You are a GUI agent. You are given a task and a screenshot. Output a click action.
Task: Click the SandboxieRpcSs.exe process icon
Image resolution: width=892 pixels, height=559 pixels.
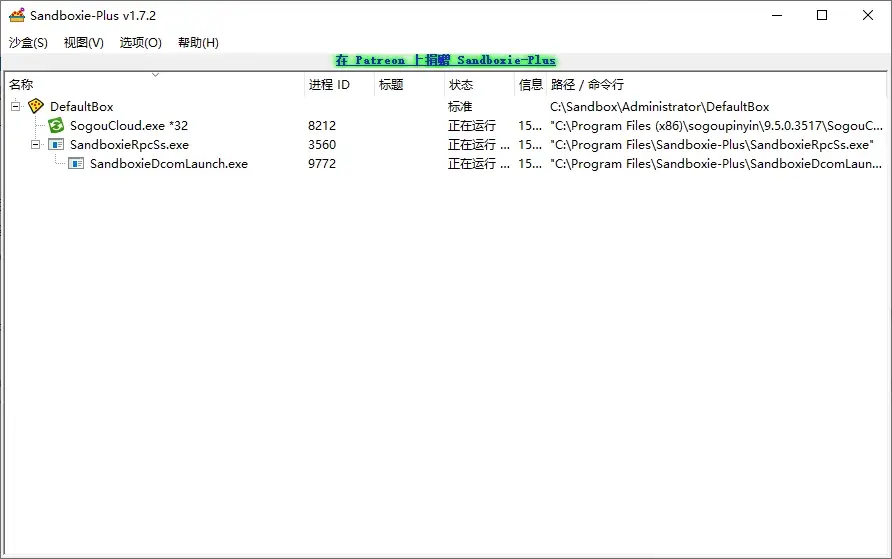pyautogui.click(x=56, y=144)
